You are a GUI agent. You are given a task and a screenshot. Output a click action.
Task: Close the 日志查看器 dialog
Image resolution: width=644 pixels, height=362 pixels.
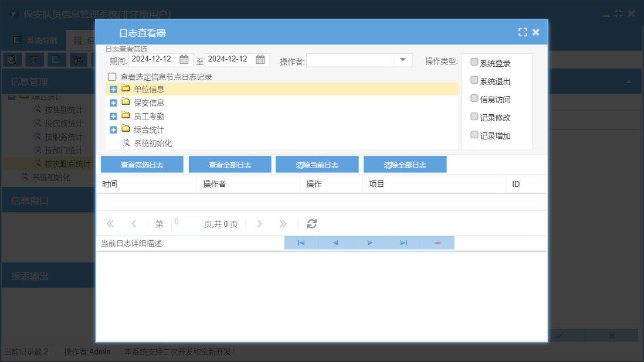pos(536,32)
